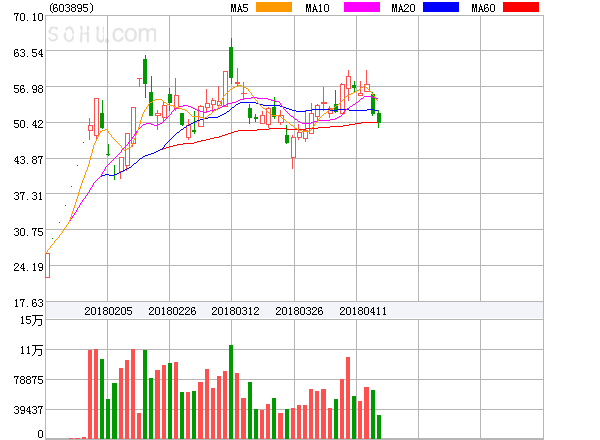Click the 20180411 date label

[363, 311]
